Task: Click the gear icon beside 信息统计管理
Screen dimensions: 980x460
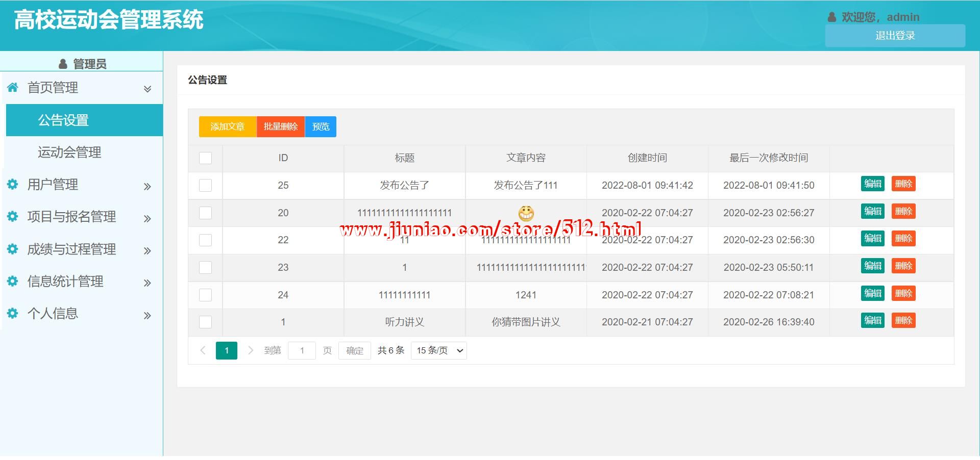Action: [x=13, y=281]
